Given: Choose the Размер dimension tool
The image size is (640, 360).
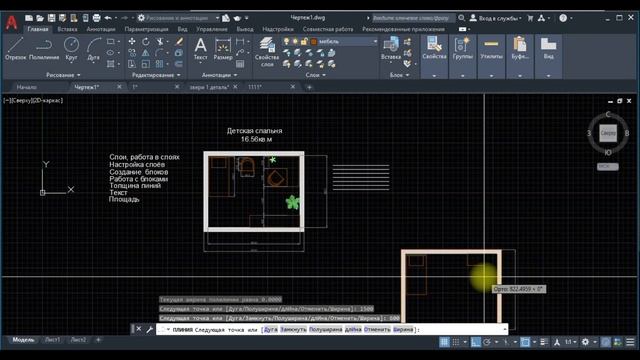Looking at the screenshot, I should 223,49.
